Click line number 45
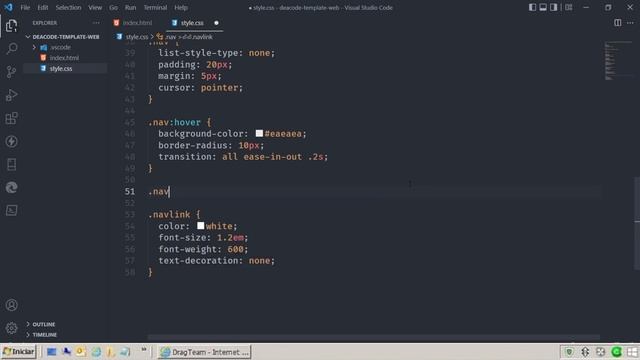Image resolution: width=640 pixels, height=360 pixels. [129, 122]
